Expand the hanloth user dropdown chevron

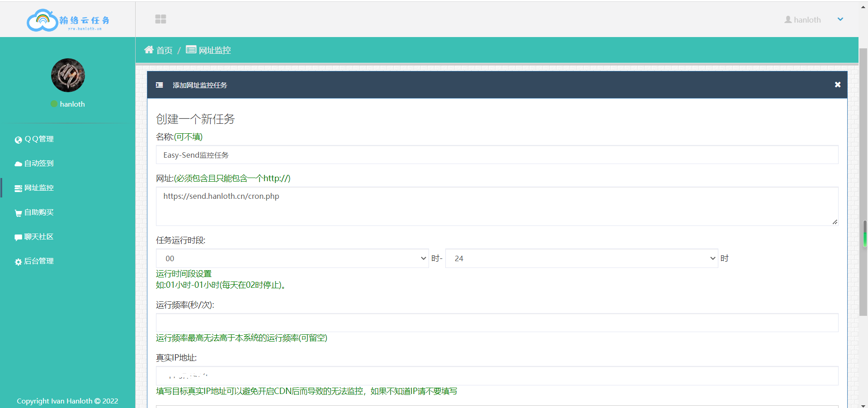click(x=840, y=19)
